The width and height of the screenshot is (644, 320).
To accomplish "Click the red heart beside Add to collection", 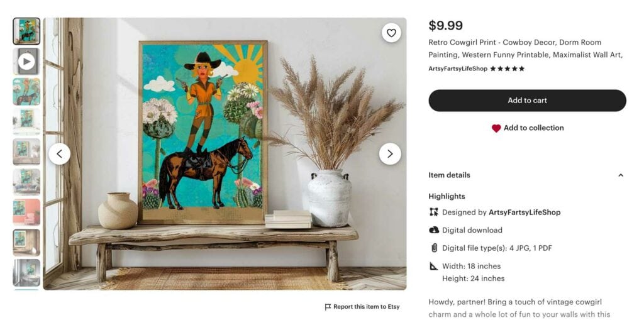I will pyautogui.click(x=496, y=128).
